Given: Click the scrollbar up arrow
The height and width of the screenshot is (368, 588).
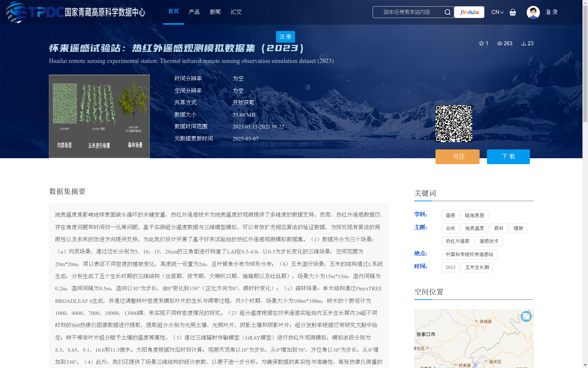Looking at the screenshot, I should tap(585, 3).
